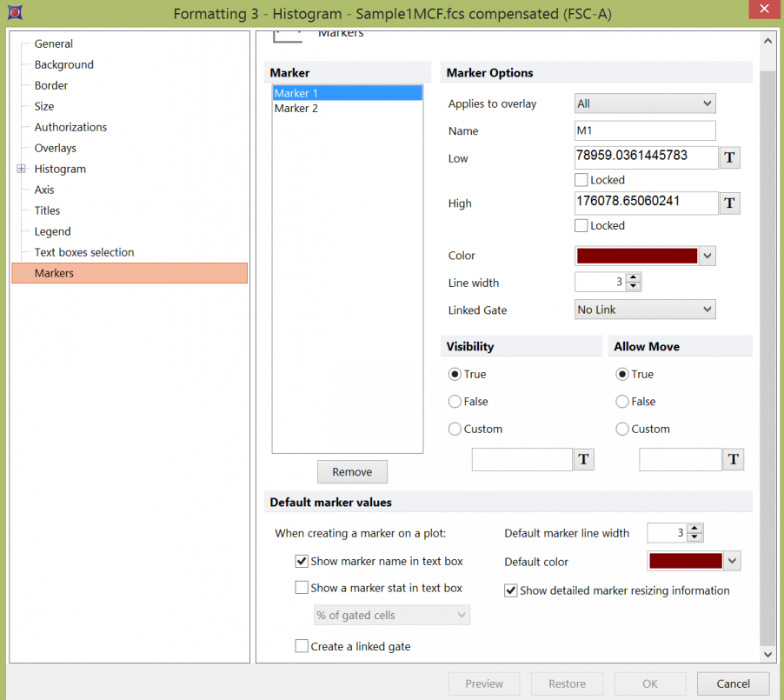Screen dimensions: 784x700
Task: Click the application icon in title bar
Action: (x=15, y=13)
